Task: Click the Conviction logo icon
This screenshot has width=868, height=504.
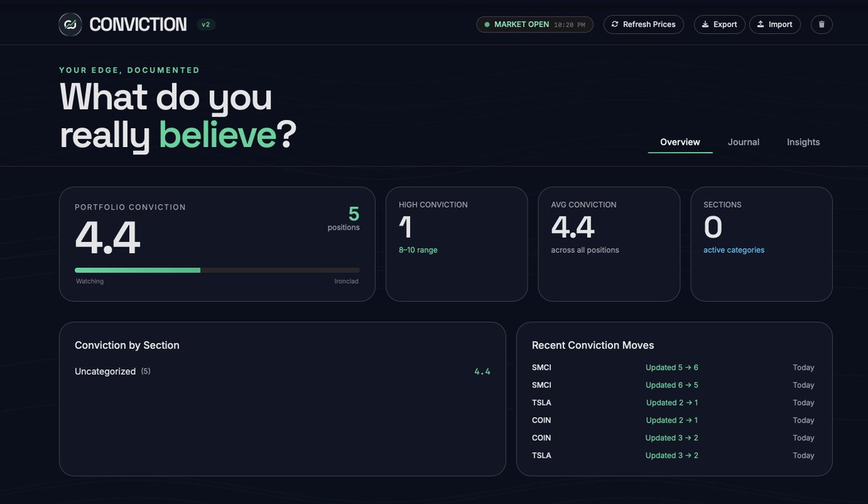Action: pyautogui.click(x=70, y=25)
